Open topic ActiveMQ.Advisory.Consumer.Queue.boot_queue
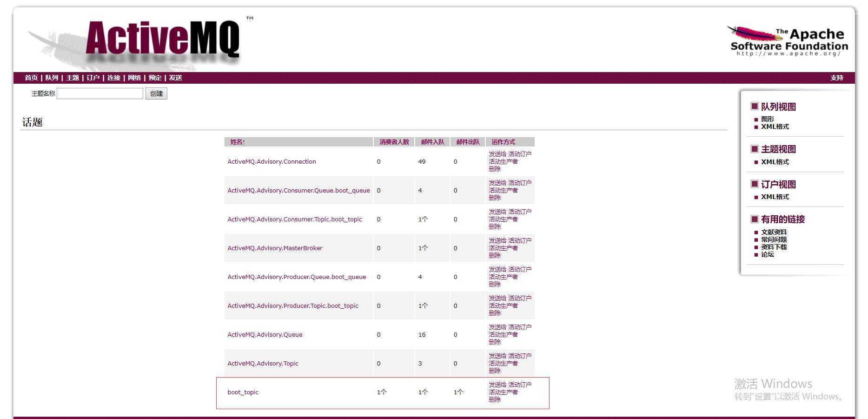 pyautogui.click(x=298, y=190)
